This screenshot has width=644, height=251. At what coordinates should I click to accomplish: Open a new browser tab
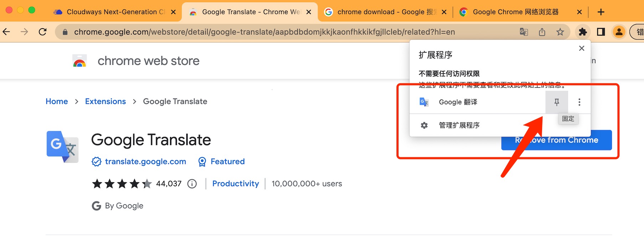(601, 12)
